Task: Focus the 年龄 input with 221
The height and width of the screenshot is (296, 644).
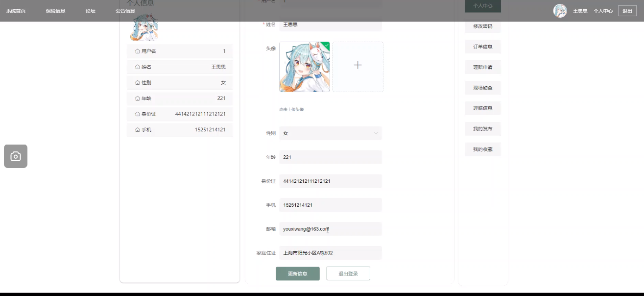Action: tap(331, 157)
